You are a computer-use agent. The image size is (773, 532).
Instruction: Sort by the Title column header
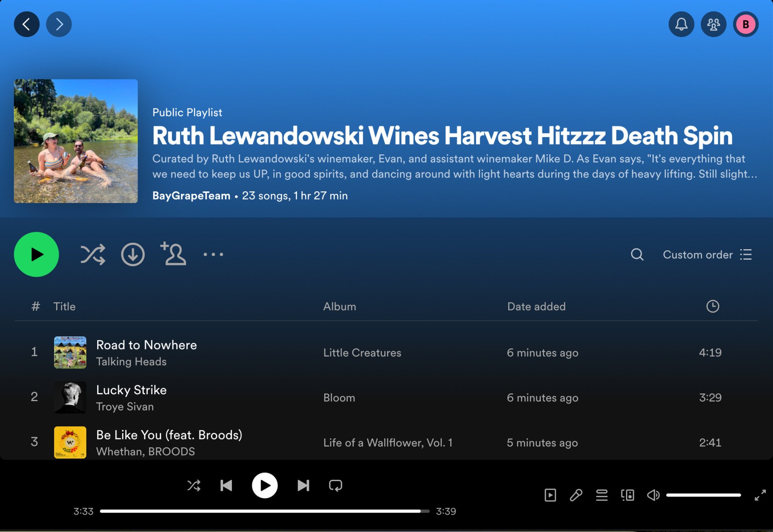pyautogui.click(x=64, y=307)
